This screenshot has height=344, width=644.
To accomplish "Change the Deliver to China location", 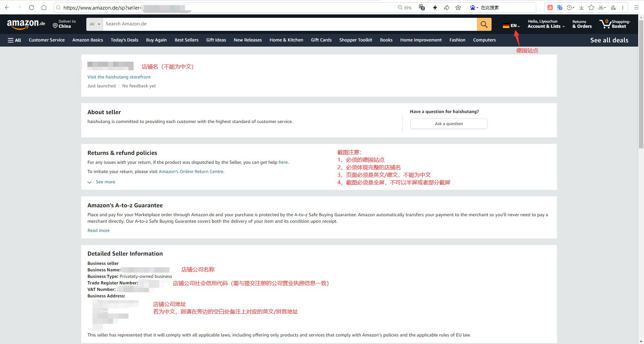I will 64,24.
